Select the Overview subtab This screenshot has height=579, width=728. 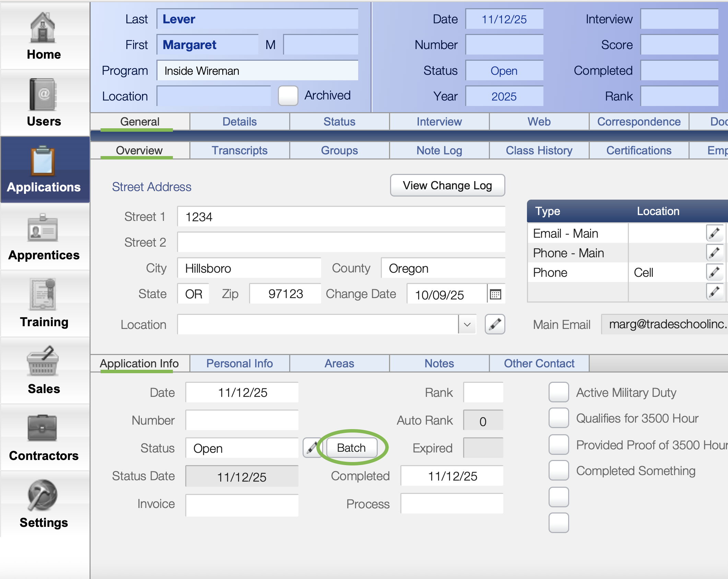[140, 151]
